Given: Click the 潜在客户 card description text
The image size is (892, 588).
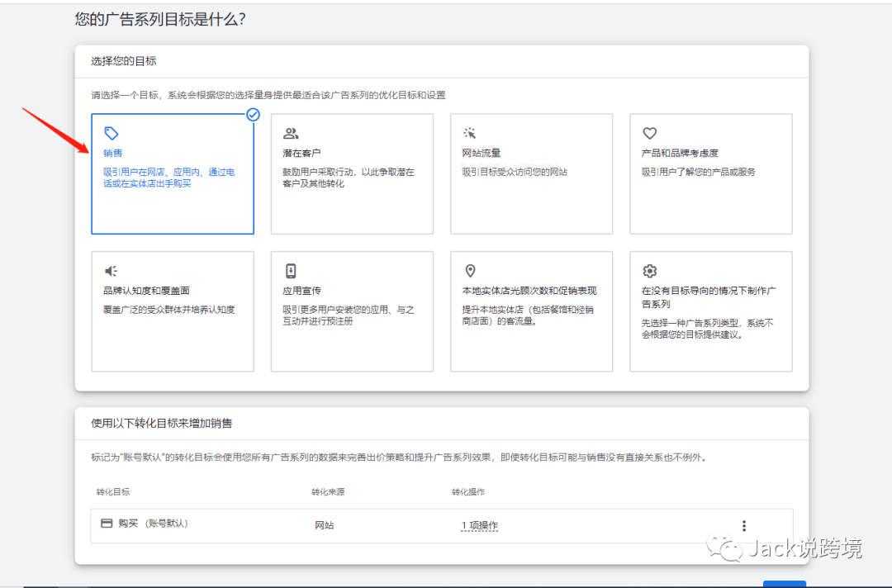Looking at the screenshot, I should 349,178.
